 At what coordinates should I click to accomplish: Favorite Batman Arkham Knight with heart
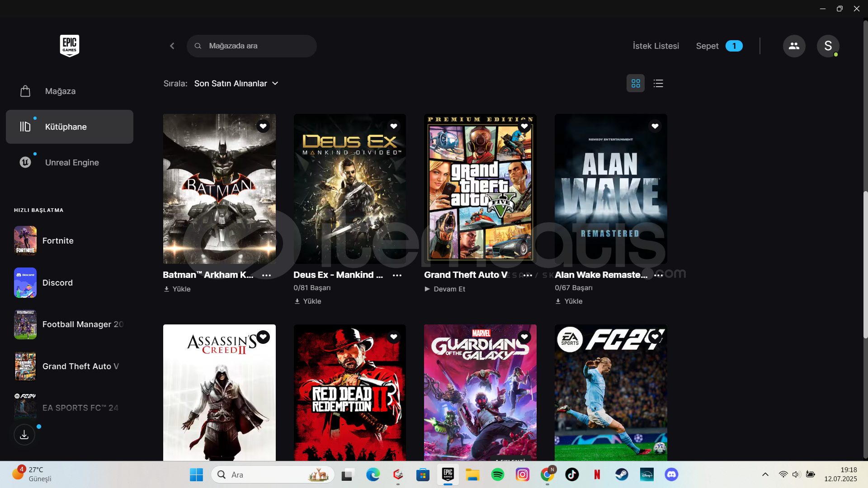click(x=263, y=126)
